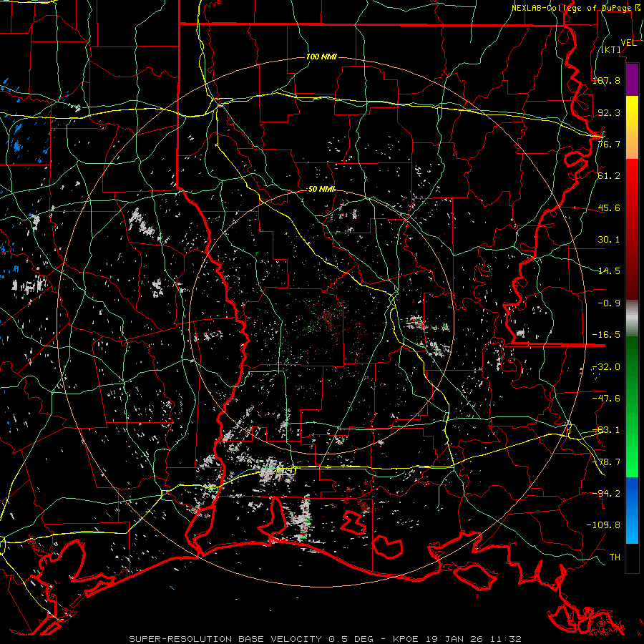Image resolution: width=644 pixels, height=644 pixels.
Task: Click the TH label below color scale
Action: [x=615, y=557]
